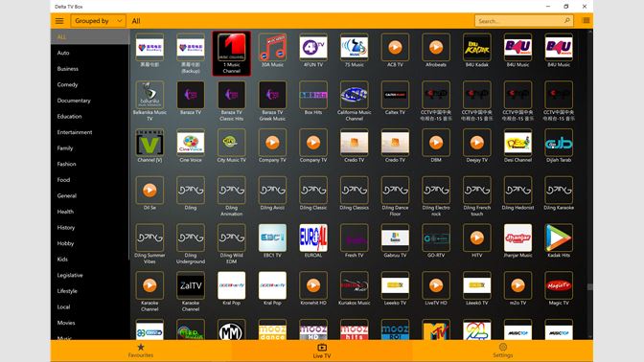Screen dimensions: 644x362
Task: Open the Baraza TV Greek Music channel
Action: pos(272,101)
